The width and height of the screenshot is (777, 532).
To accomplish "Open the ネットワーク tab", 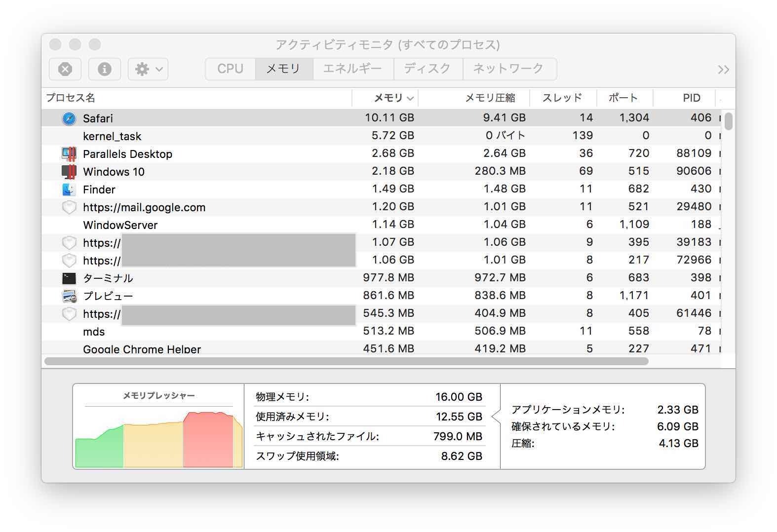I will tap(509, 69).
